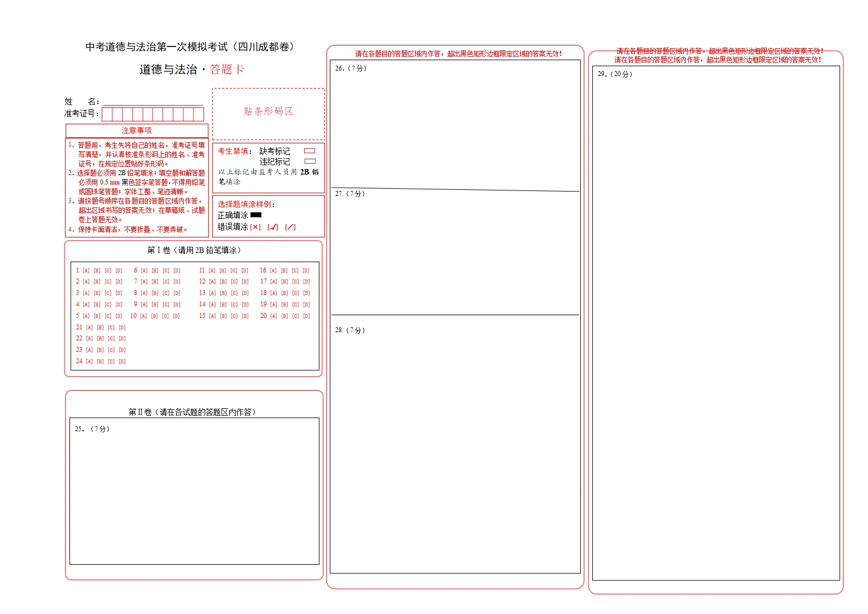Click the 考生禁填 label
The width and height of the screenshot is (868, 614).
point(235,151)
